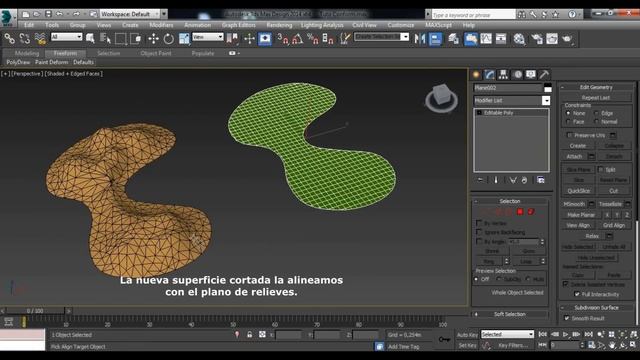Image resolution: width=640 pixels, height=360 pixels.
Task: Enable the By Angle checkbox
Action: (x=479, y=241)
